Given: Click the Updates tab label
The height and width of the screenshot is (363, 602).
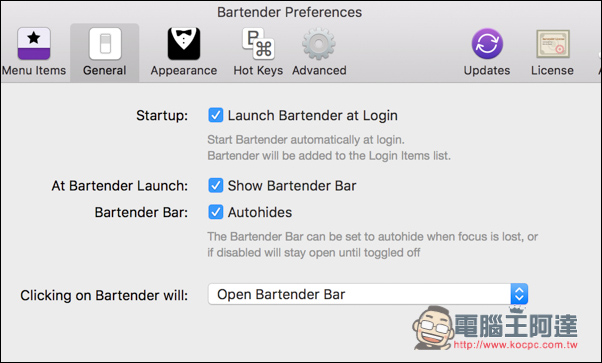Looking at the screenshot, I should [487, 71].
